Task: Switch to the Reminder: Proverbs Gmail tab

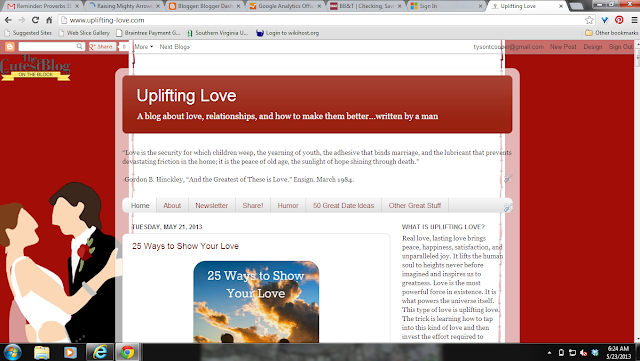Action: pyautogui.click(x=42, y=6)
